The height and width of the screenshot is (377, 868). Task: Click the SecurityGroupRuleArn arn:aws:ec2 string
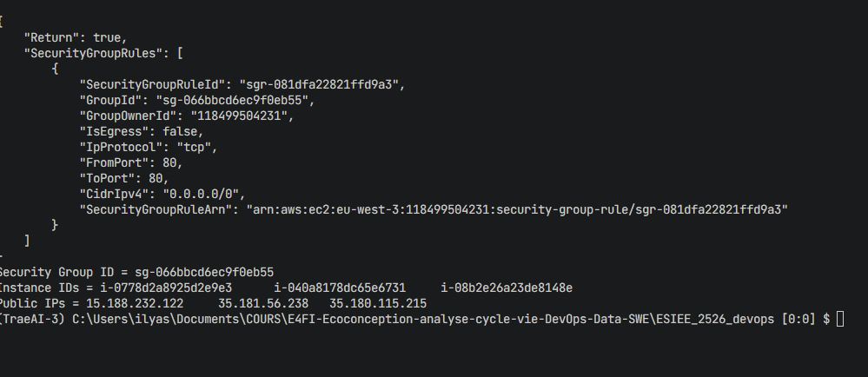coord(518,209)
